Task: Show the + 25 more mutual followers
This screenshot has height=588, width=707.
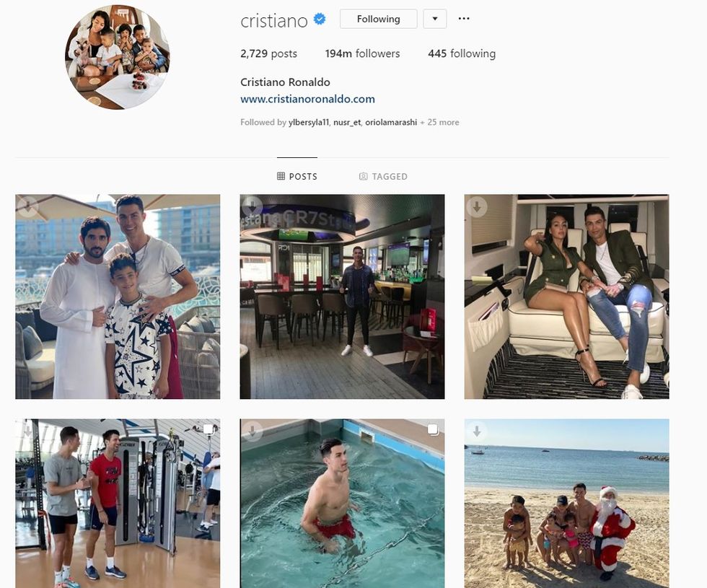Action: pyautogui.click(x=439, y=122)
